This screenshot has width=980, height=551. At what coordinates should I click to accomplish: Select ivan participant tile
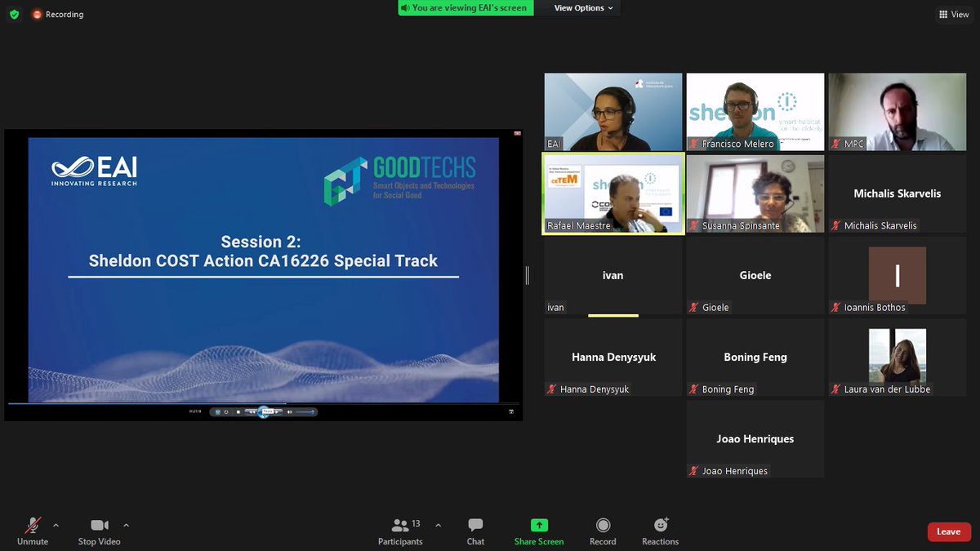[613, 276]
